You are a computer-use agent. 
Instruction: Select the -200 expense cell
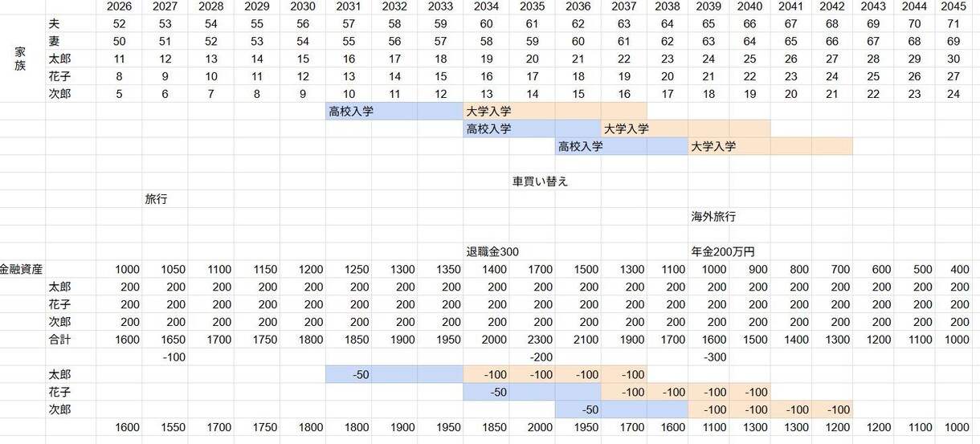[541, 356]
